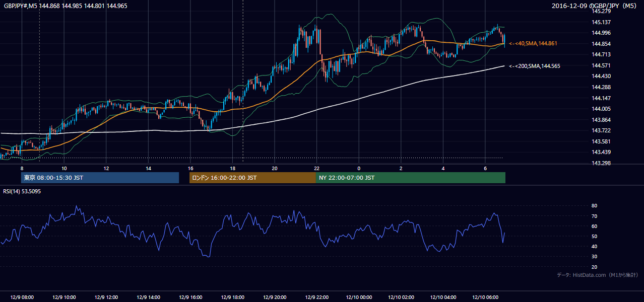Click hour label 10 on price chart time axis
The image size is (644, 302).
click(x=64, y=168)
